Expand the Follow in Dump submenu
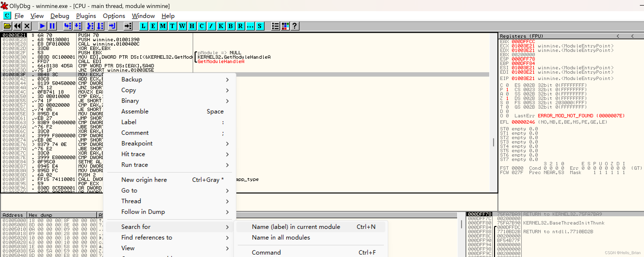This screenshot has width=644, height=257. 170,212
